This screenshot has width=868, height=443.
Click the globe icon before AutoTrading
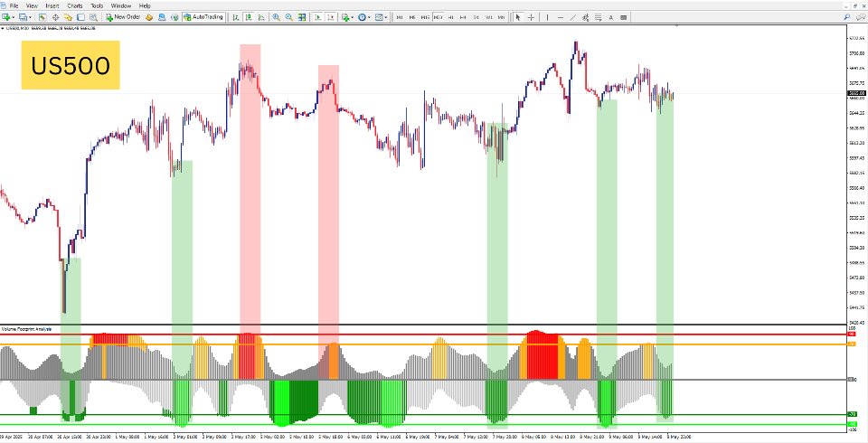[x=175, y=17]
